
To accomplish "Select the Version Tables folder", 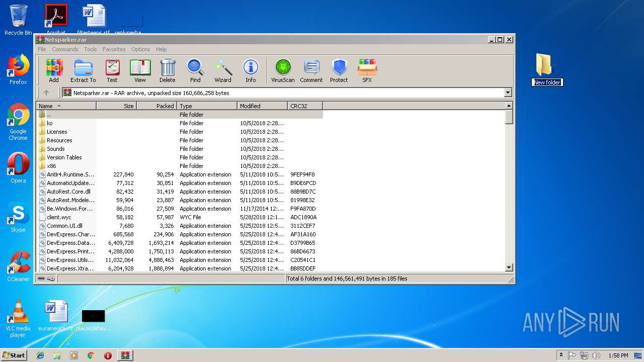I will [180, 157].
